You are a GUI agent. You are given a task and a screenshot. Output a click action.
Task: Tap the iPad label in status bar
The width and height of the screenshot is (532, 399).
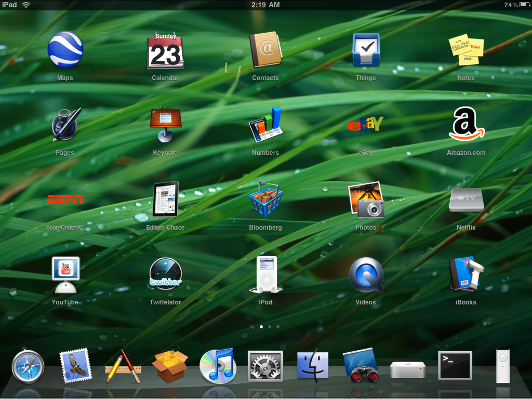pyautogui.click(x=9, y=5)
